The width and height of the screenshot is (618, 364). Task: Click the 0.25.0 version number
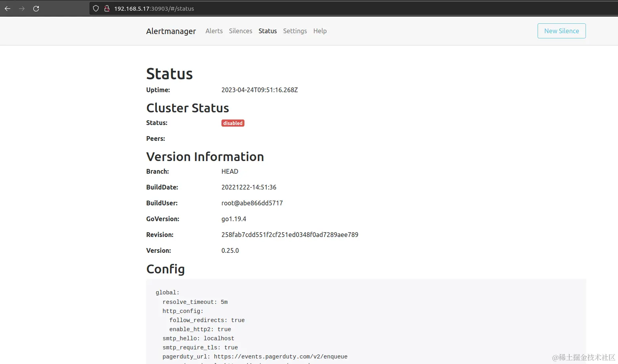point(230,250)
